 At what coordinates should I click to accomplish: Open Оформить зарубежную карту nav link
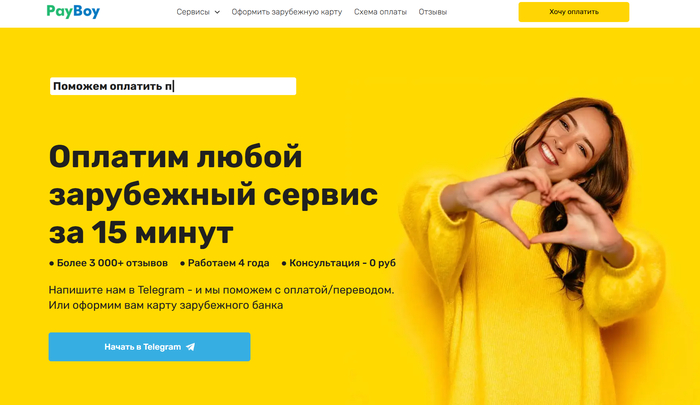(x=287, y=12)
